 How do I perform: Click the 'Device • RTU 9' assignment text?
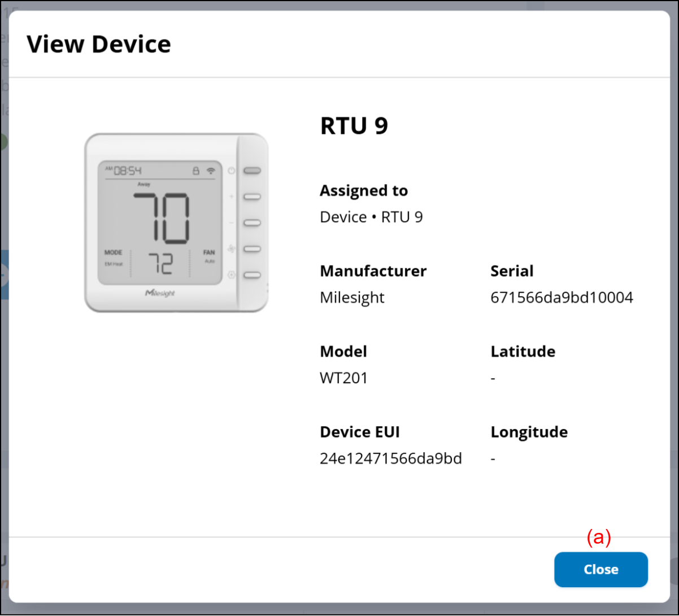(371, 217)
